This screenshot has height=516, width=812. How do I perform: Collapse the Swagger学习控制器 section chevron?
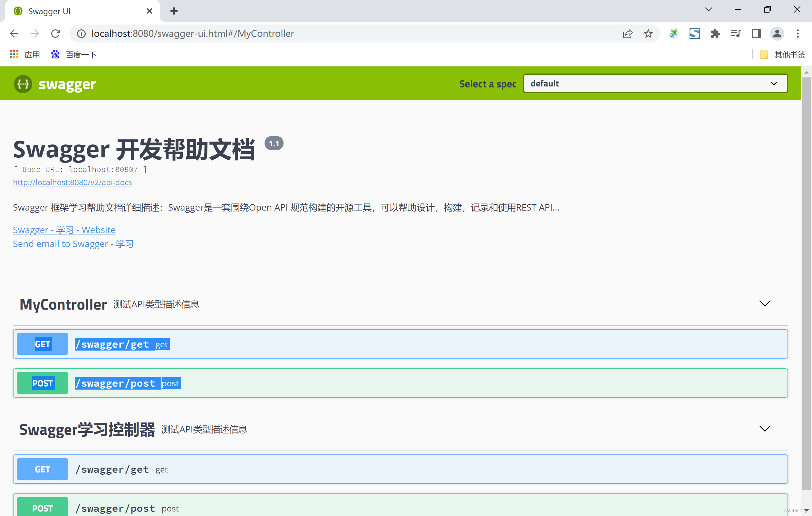click(x=764, y=429)
